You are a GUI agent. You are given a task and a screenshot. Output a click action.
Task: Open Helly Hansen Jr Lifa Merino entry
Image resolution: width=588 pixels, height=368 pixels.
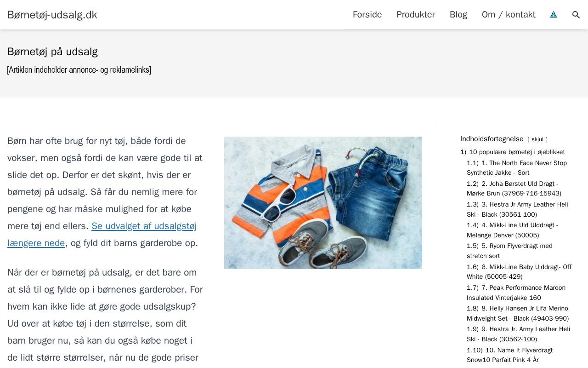[x=518, y=313]
